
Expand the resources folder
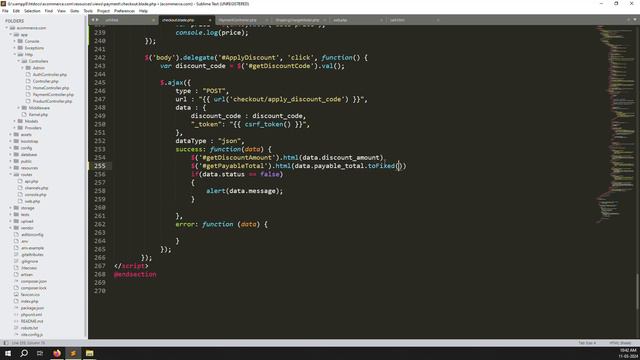[11, 168]
